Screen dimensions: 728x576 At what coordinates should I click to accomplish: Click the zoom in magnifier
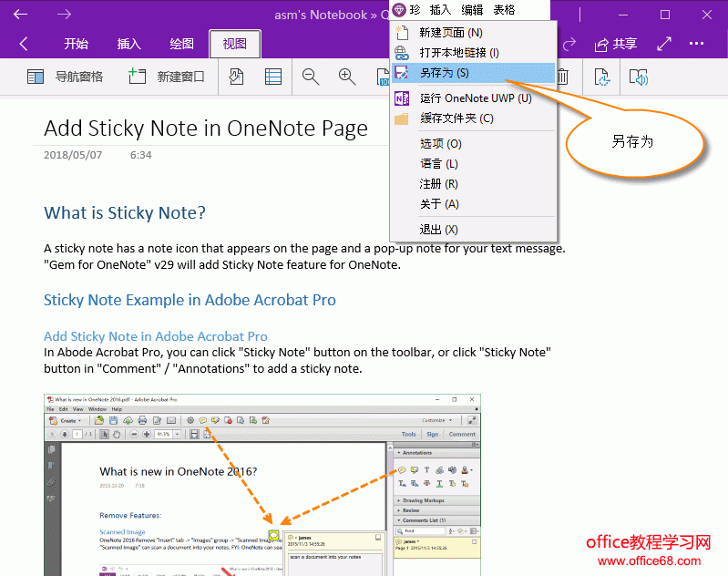point(347,77)
